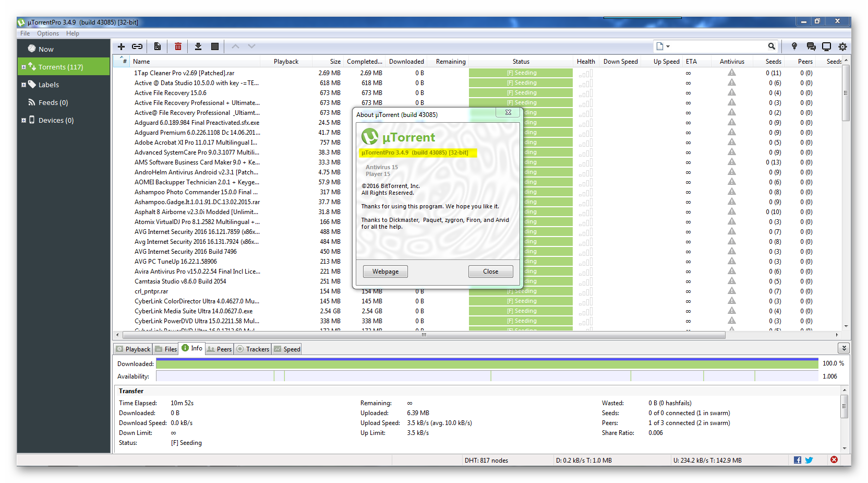This screenshot has width=868, height=483.
Task: Open the chat bubbles icon in toolbar
Action: pos(811,46)
